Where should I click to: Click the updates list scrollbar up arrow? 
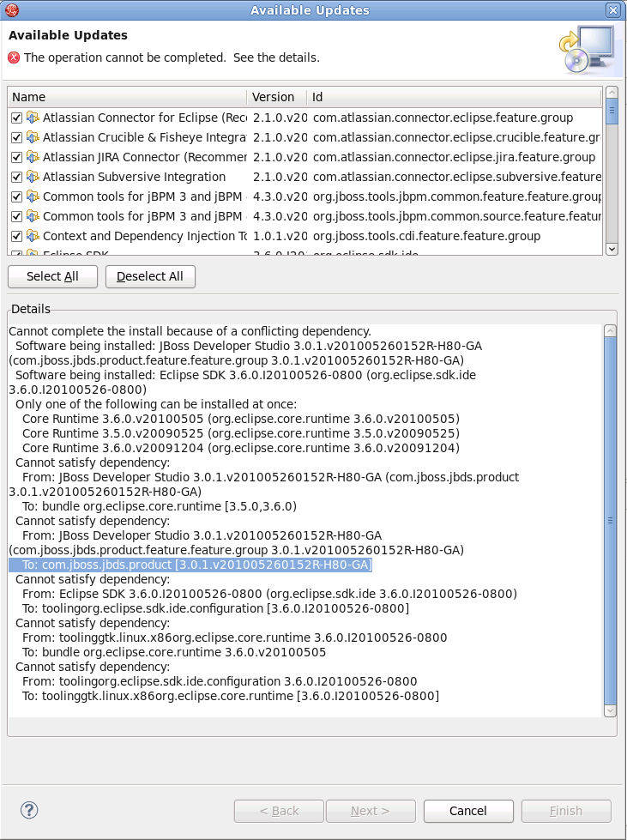(612, 93)
